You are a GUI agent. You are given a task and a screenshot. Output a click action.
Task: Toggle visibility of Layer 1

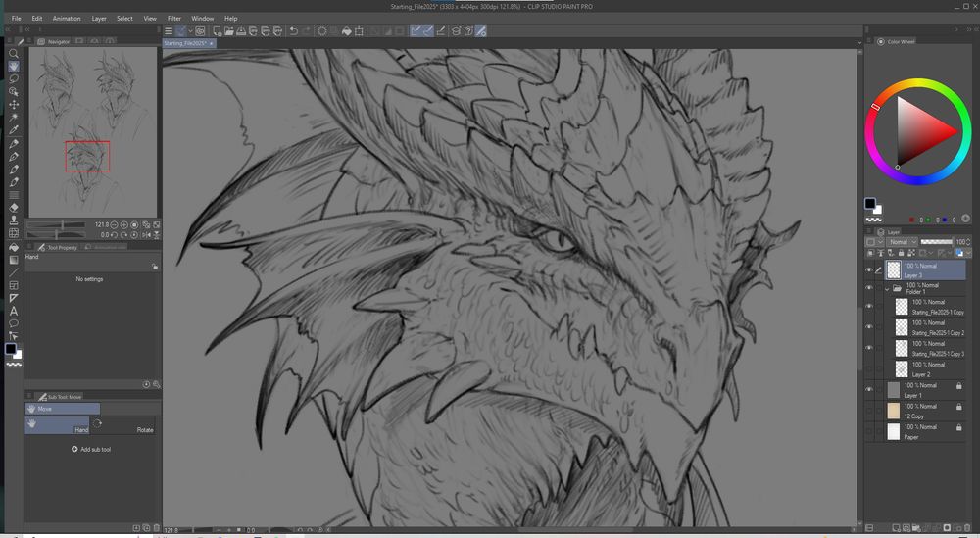point(868,389)
